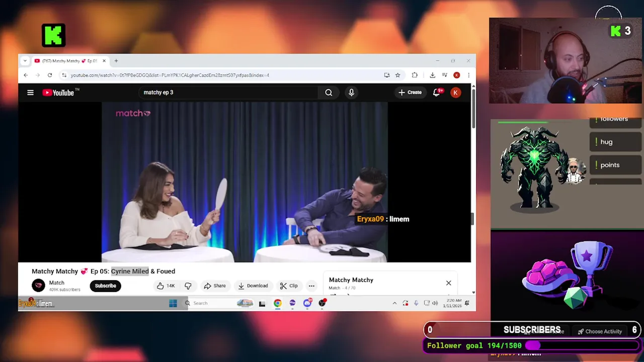The height and width of the screenshot is (362, 644).
Task: Reload the page in Chrome
Action: point(50,75)
